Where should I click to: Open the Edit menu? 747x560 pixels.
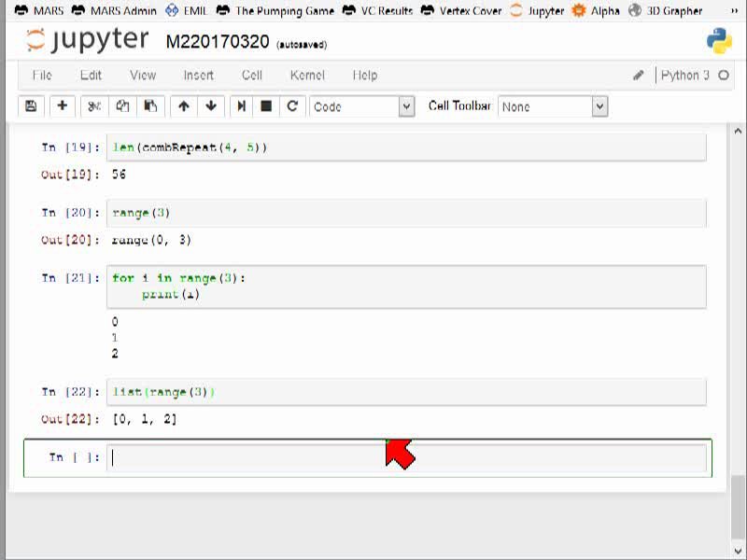click(91, 76)
